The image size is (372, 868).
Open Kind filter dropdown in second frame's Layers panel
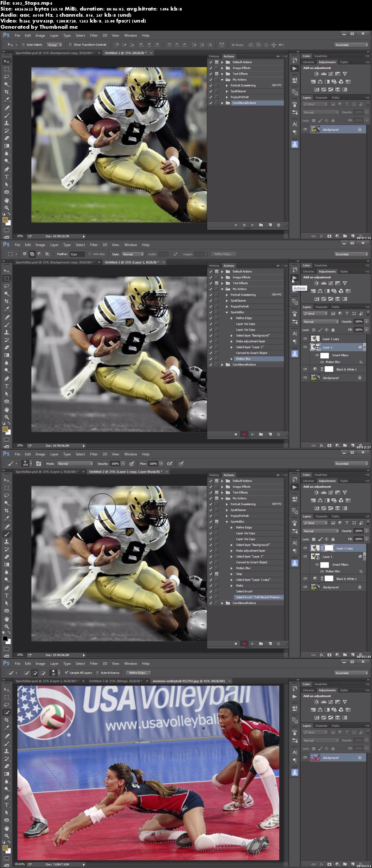315,313
